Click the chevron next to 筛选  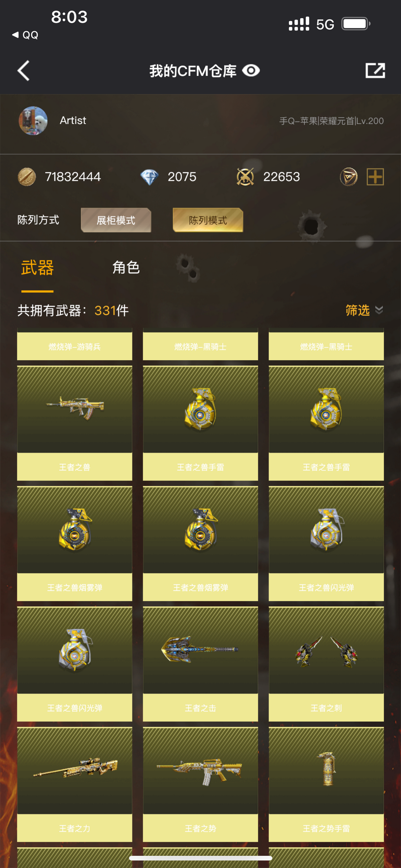[x=379, y=310]
